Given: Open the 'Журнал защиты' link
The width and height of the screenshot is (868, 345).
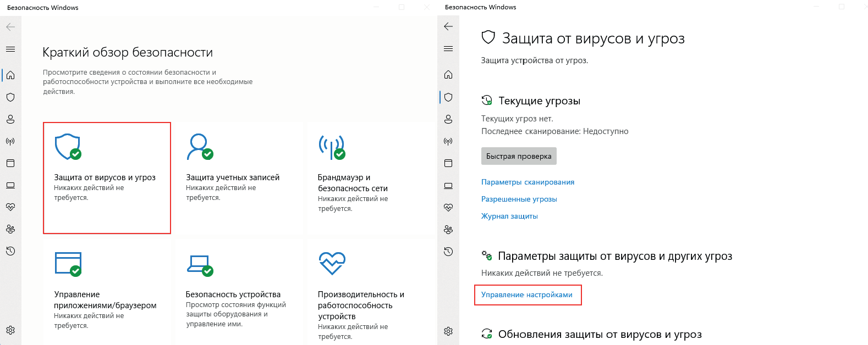Looking at the screenshot, I should 509,216.
